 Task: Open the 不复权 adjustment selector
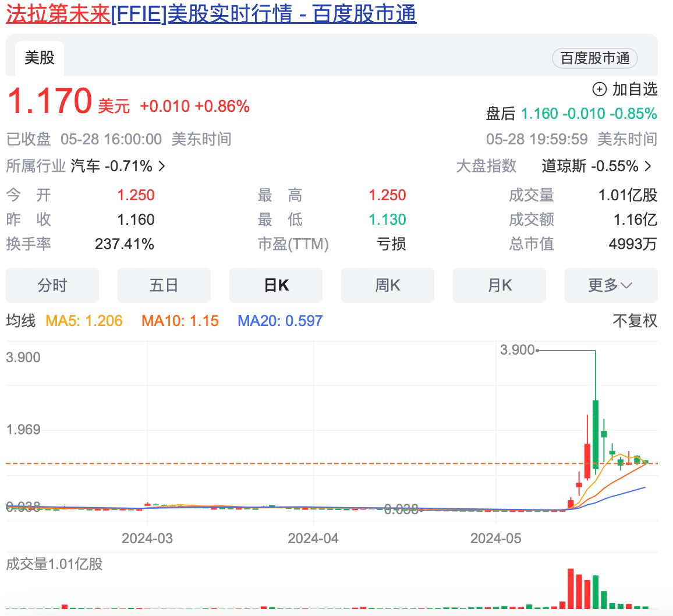point(635,321)
